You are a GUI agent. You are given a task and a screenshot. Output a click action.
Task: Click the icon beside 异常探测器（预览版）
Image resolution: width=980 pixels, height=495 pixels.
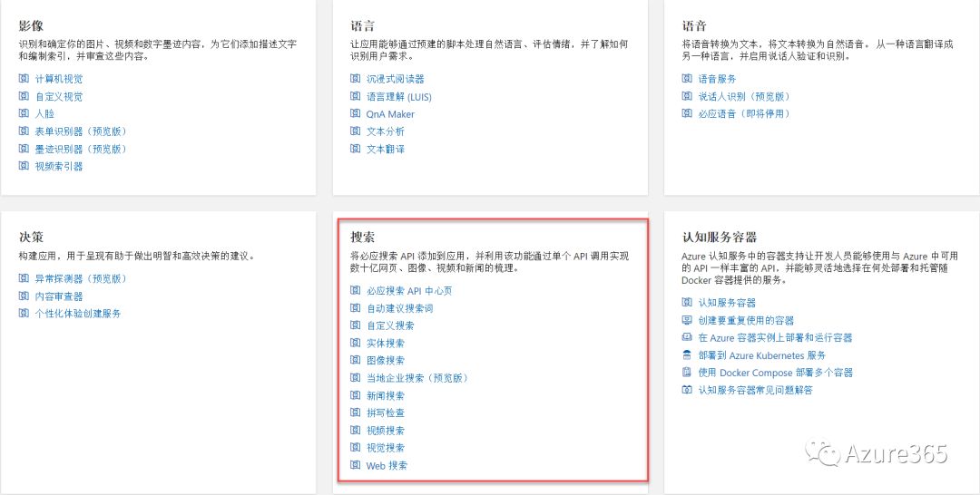(x=24, y=278)
